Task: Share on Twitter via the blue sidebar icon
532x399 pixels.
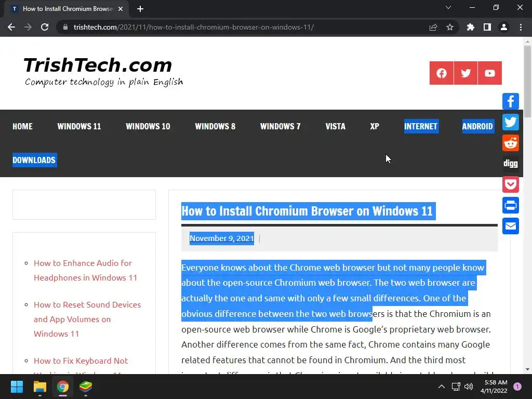Action: (511, 122)
